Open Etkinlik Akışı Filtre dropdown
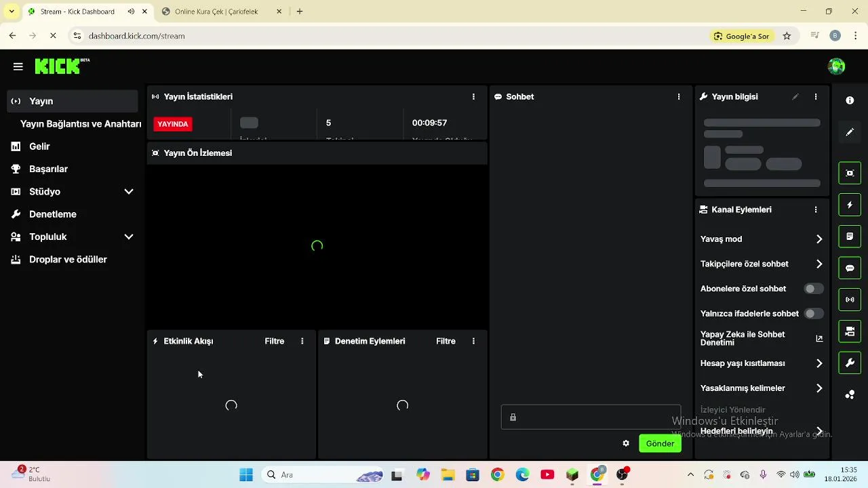The width and height of the screenshot is (868, 488). (275, 342)
